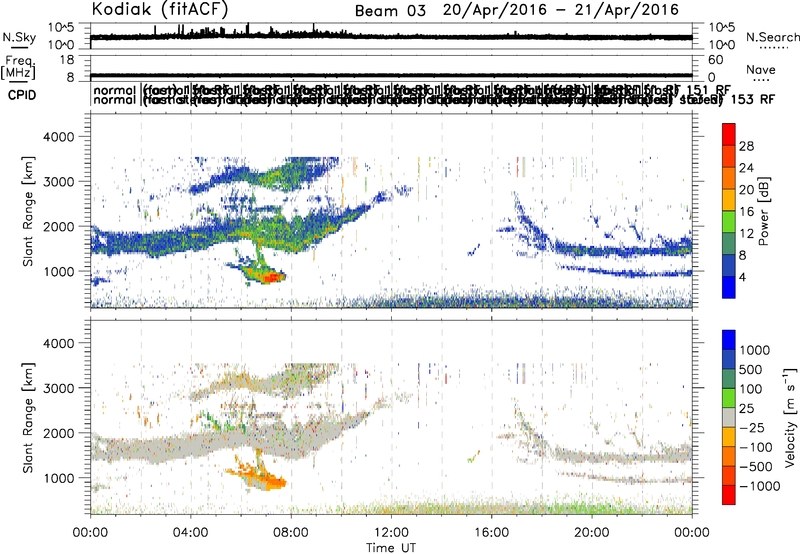This screenshot has height=554, width=800.
Task: Click the "28" tick on the power colorbar
Action: pyautogui.click(x=746, y=146)
